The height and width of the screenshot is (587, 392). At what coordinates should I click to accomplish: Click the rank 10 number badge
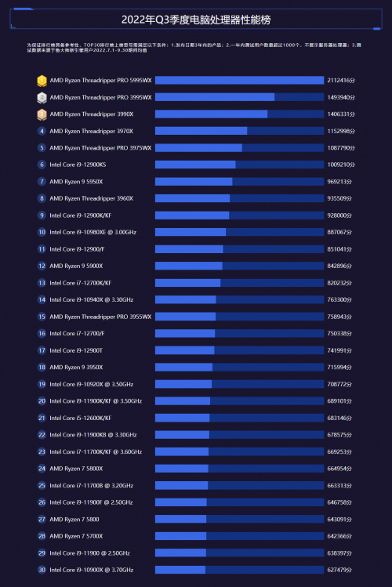(42, 232)
